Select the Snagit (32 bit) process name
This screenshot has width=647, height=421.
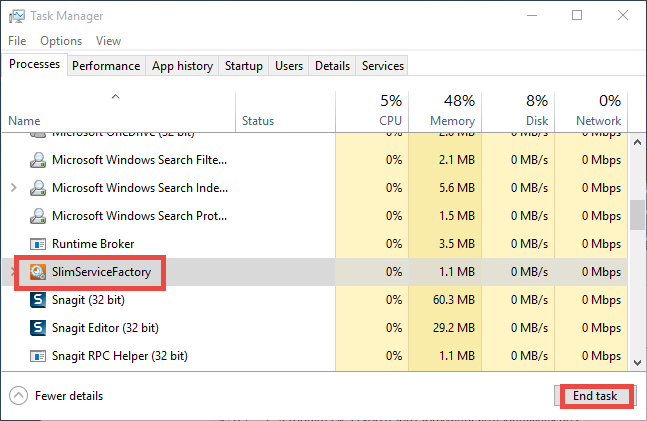[x=88, y=300]
